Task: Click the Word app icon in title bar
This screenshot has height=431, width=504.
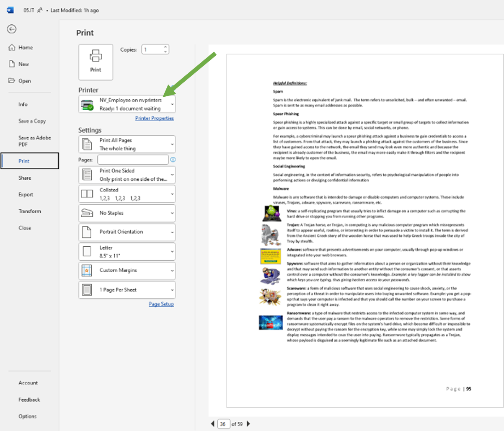Action: coord(10,10)
